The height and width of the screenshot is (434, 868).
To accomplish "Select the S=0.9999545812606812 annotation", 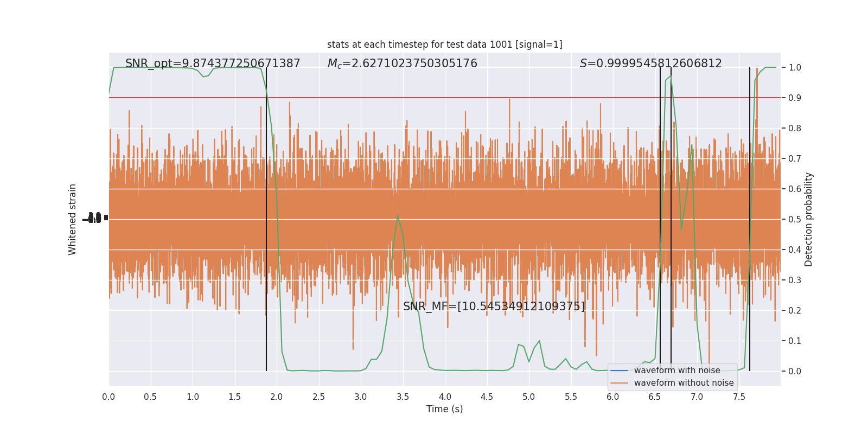I will 650,63.
